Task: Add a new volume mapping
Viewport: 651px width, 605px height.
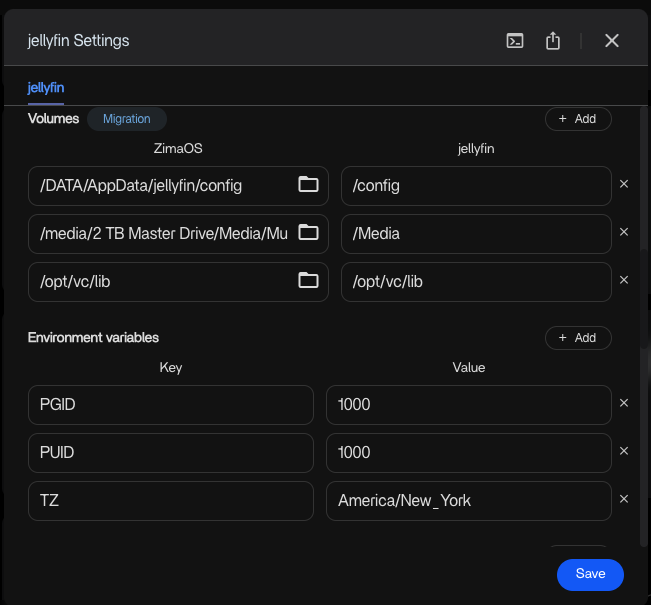Action: tap(577, 119)
